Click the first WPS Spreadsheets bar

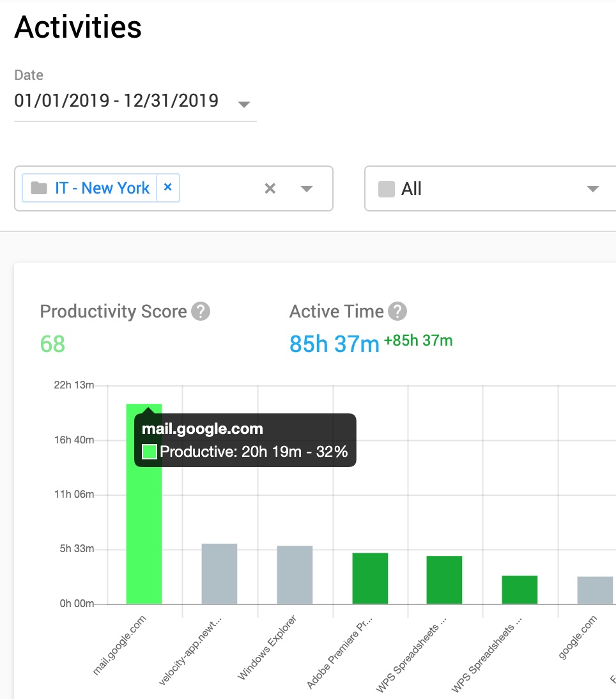[444, 580]
